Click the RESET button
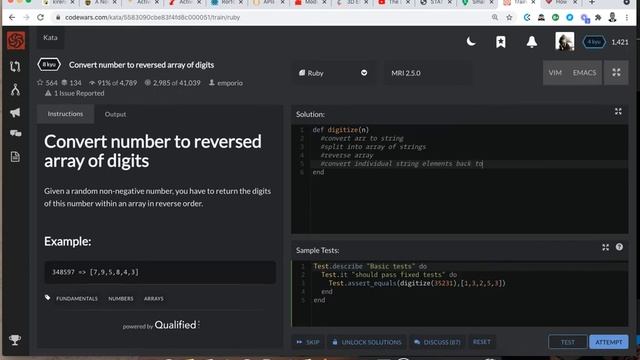 pos(482,342)
